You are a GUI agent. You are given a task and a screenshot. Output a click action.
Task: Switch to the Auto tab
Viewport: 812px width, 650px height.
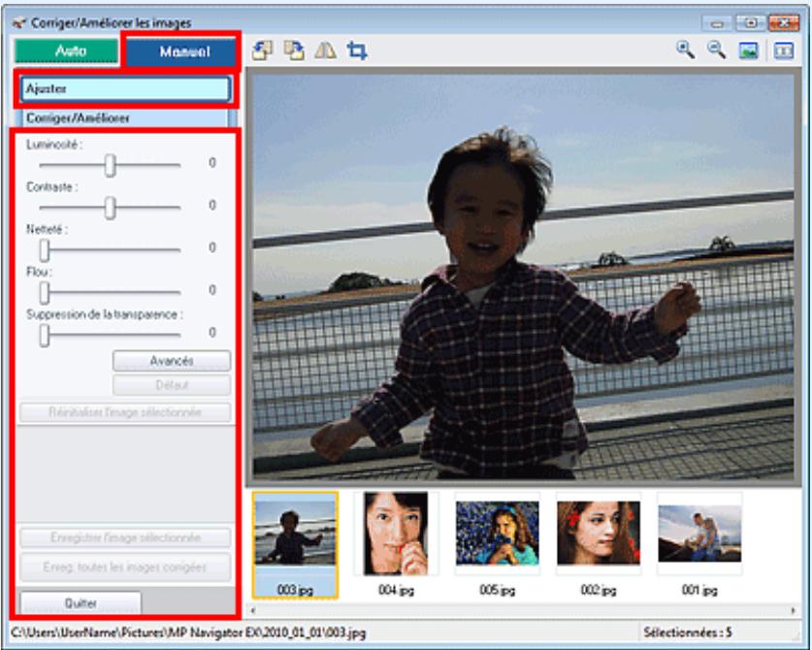(x=66, y=50)
